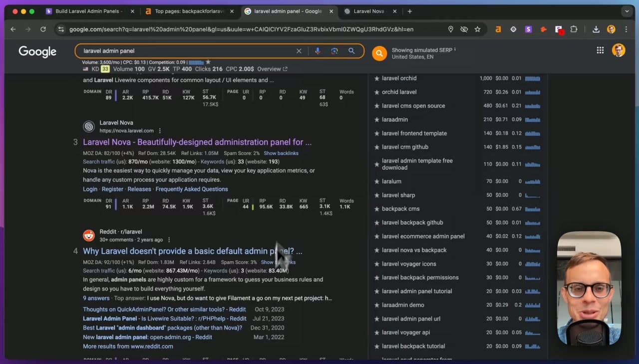Open the three-dot menu beside Reddit result
Viewport: 639px width, 364px height.
click(169, 240)
